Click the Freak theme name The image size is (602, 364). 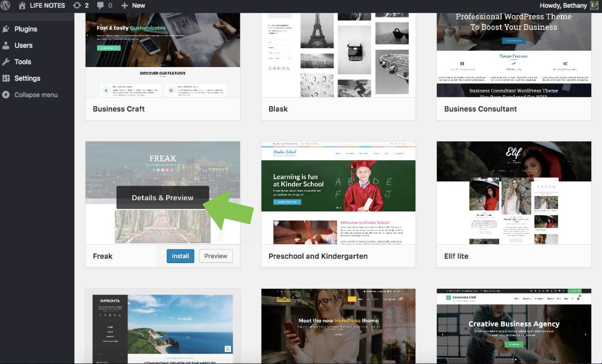(x=103, y=256)
